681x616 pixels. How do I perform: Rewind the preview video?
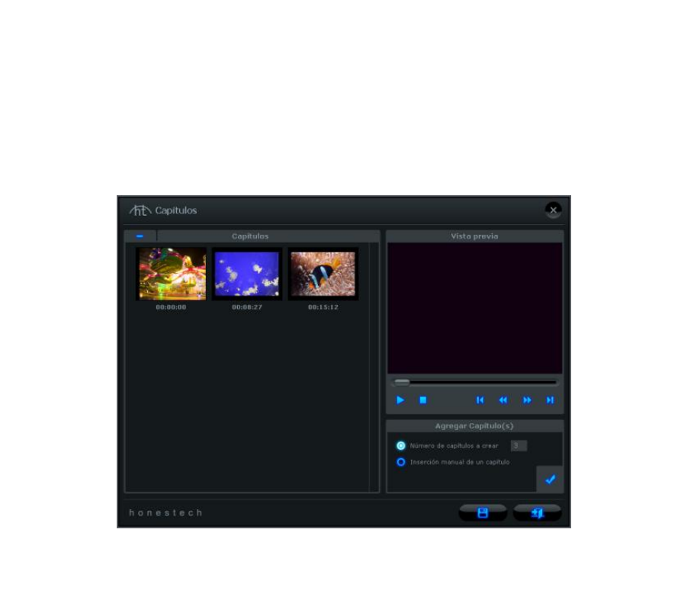[503, 399]
